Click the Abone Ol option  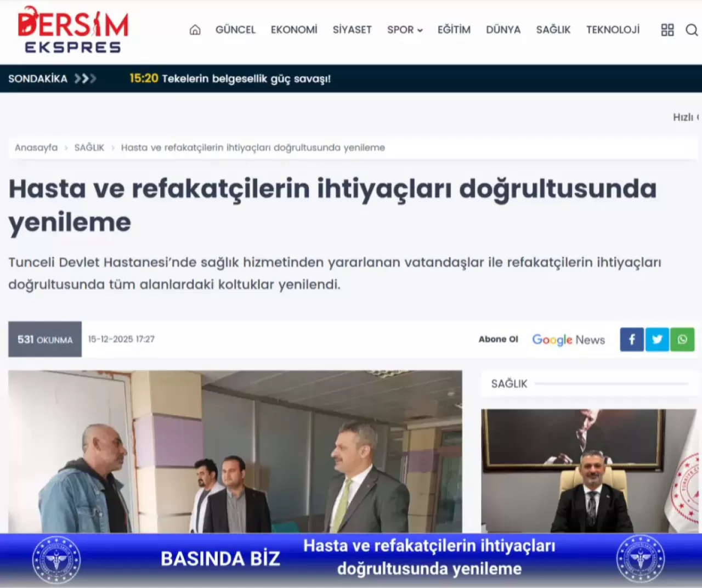pos(498,339)
